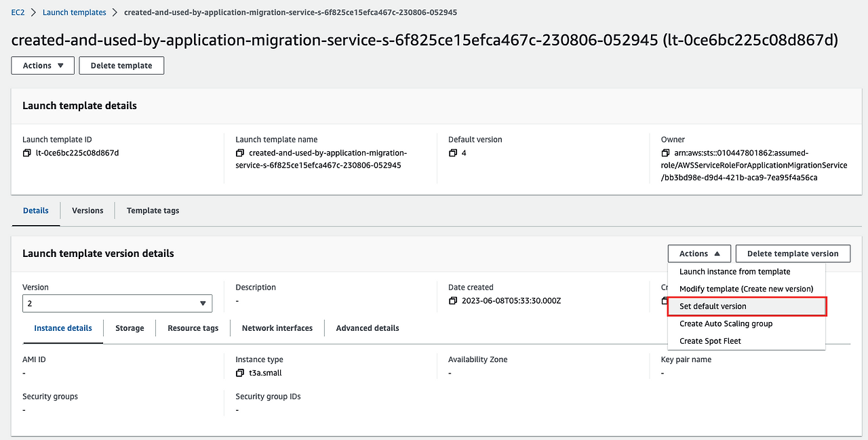Copy the t3a.small instance type
Screen dimensions: 868x440
[240, 374]
